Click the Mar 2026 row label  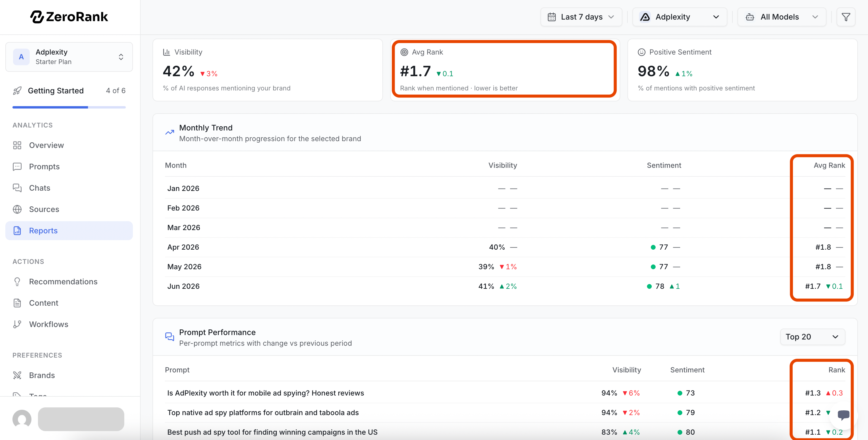point(184,227)
